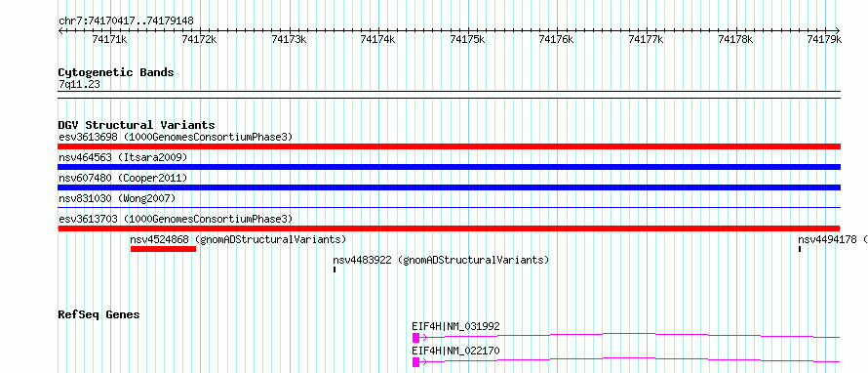Click the 74175k ruler position
Viewport: 868px width, 373px height.
pyautogui.click(x=468, y=39)
